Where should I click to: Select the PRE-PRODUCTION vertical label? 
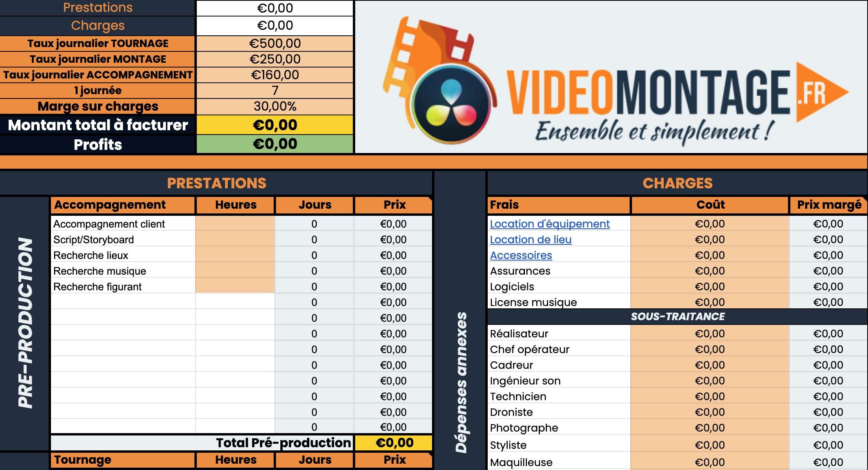tap(25, 322)
